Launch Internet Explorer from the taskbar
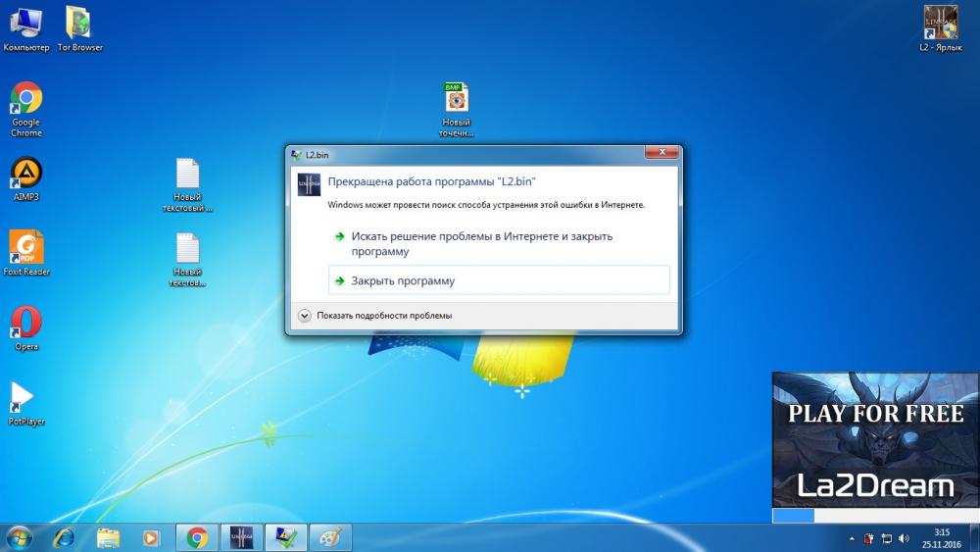 (65, 537)
